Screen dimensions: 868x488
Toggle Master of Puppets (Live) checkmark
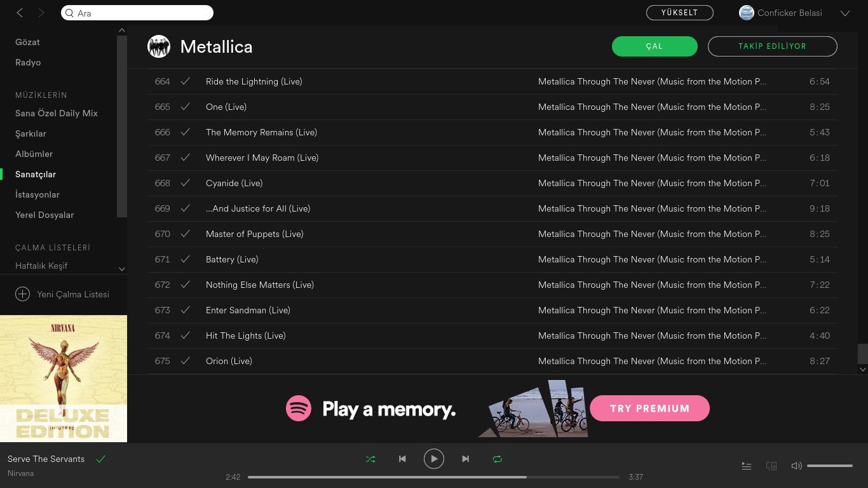(x=186, y=234)
